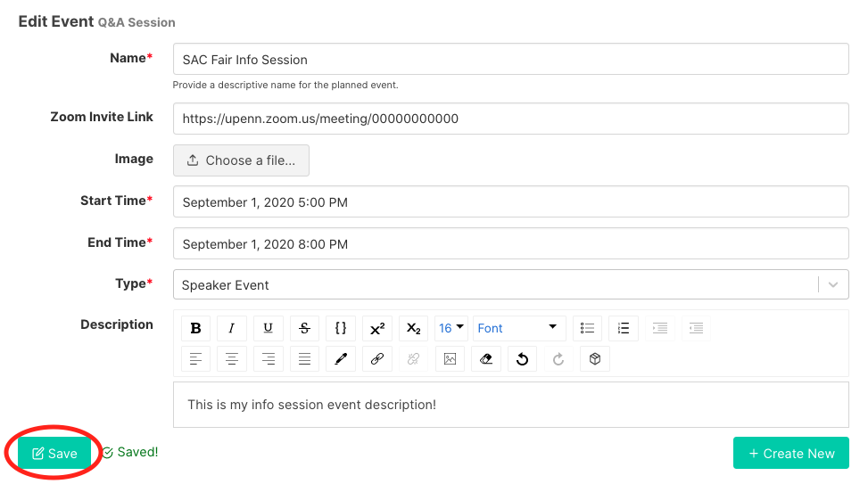Viewport: 868px width, 484px height.
Task: Open the text color picker pen icon
Action: [341, 359]
